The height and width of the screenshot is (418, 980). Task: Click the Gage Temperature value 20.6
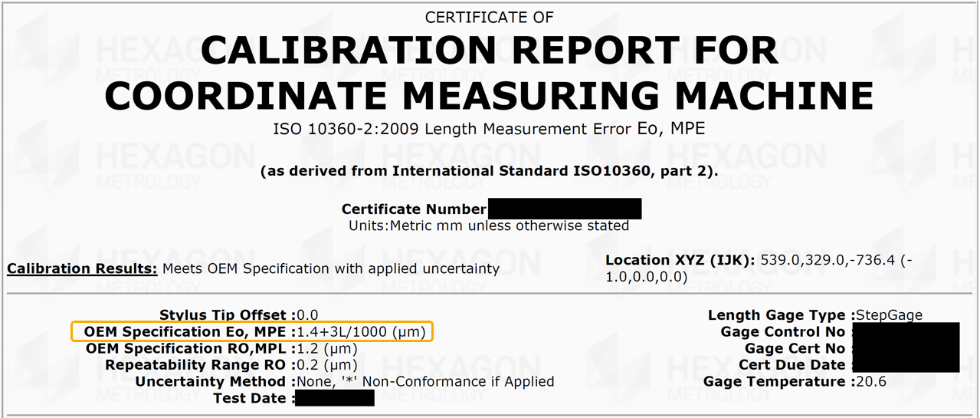coord(871,382)
